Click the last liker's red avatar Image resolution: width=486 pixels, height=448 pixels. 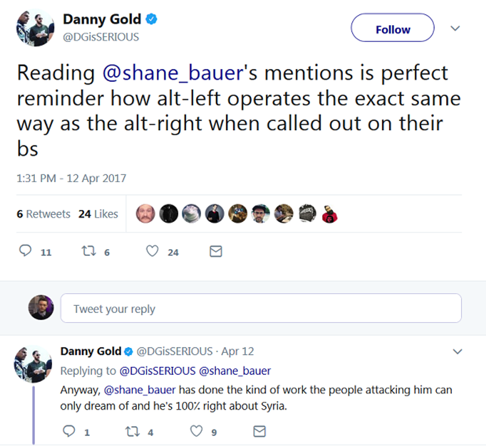click(329, 214)
